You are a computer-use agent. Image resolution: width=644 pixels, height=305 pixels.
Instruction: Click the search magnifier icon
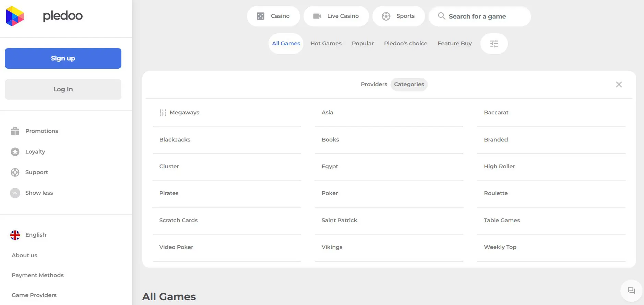[x=441, y=16]
